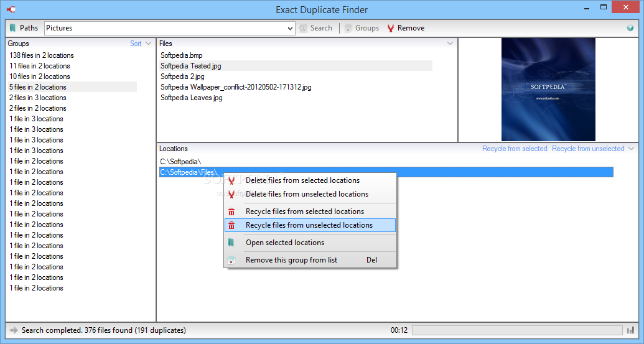Click the Sort link
Screen dimensions: 644x344
[136, 44]
